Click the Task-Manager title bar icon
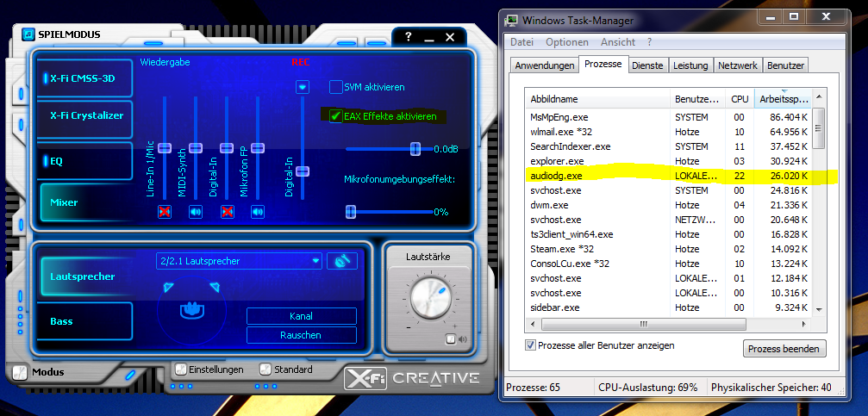868x416 pixels. tap(511, 21)
